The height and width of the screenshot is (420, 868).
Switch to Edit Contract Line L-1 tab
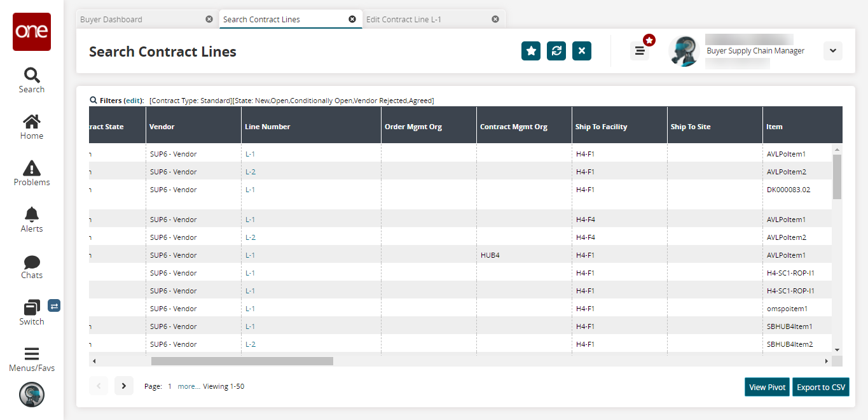tap(403, 19)
